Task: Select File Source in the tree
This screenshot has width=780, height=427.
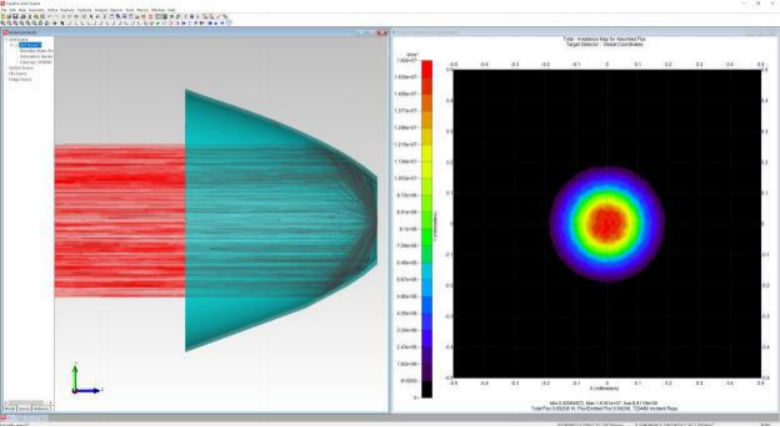Action: click(x=17, y=74)
